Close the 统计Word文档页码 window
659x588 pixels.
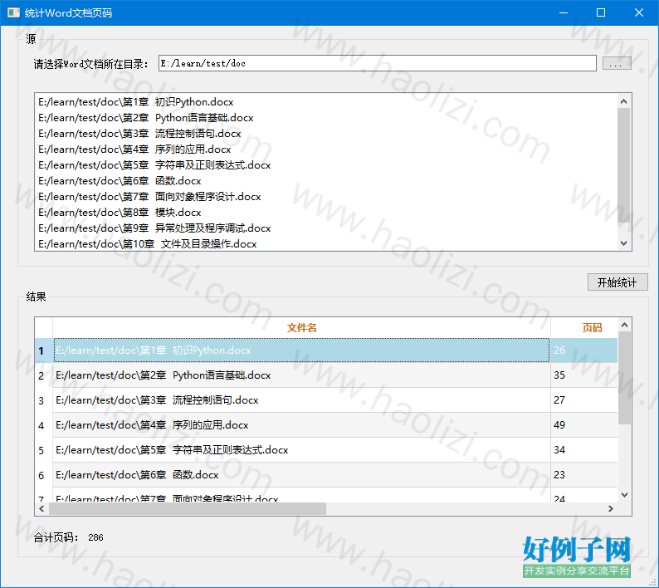[x=639, y=13]
